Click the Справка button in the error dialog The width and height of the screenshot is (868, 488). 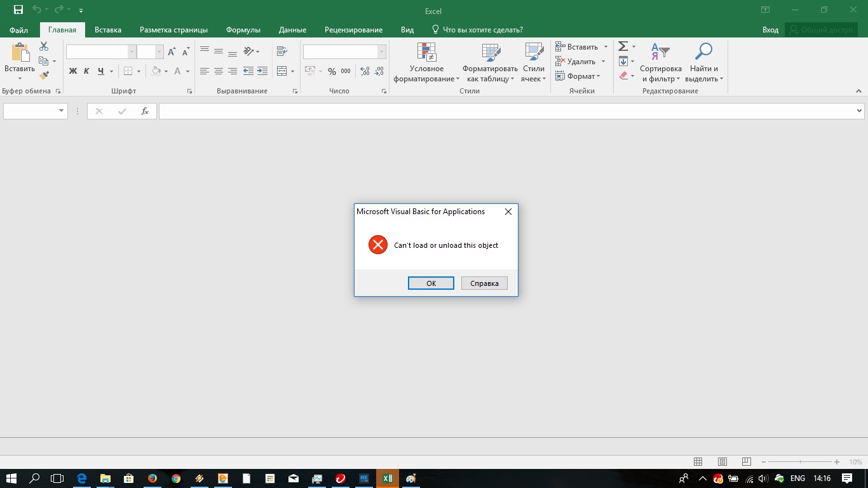(484, 283)
